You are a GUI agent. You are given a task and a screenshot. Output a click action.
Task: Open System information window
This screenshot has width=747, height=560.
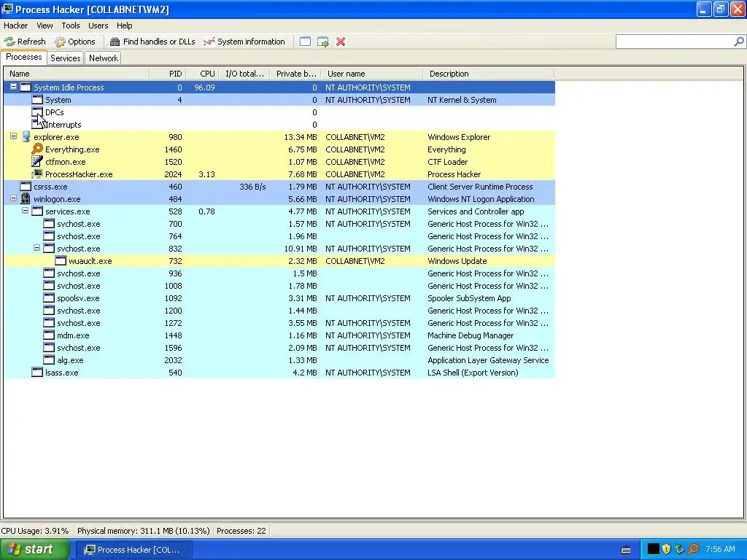pos(244,42)
